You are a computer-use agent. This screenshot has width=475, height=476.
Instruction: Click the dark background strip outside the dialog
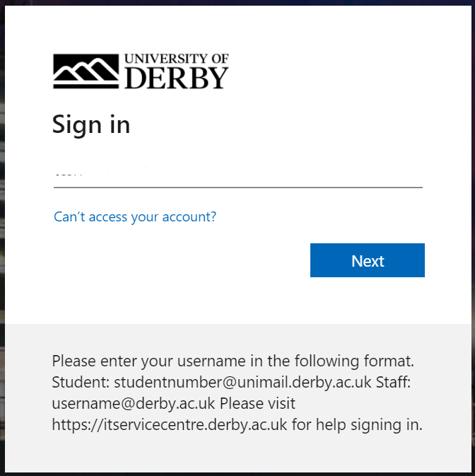click(x=2, y=238)
